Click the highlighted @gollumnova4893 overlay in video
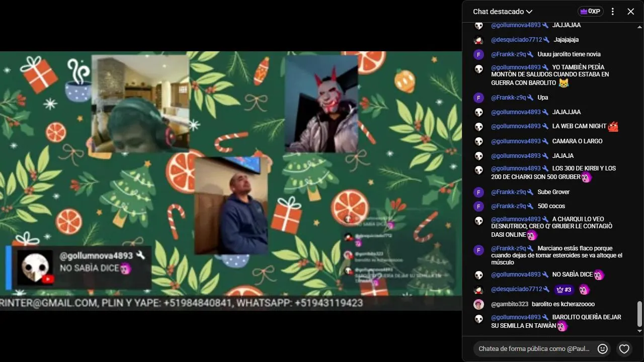644x362 pixels. pyautogui.click(x=97, y=255)
